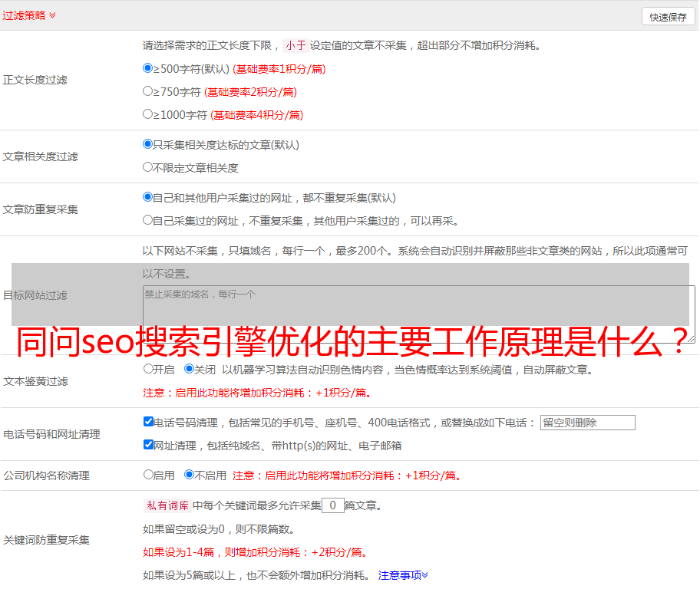Select 自己和其他用户采集过的网址 no-repeat option
700x589 pixels.
coord(148,197)
